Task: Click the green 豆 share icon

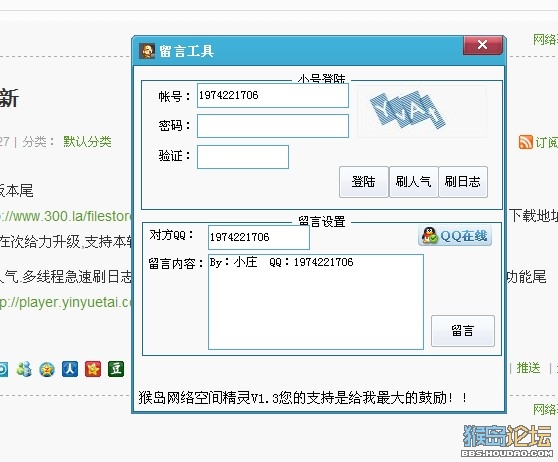Action: (116, 369)
